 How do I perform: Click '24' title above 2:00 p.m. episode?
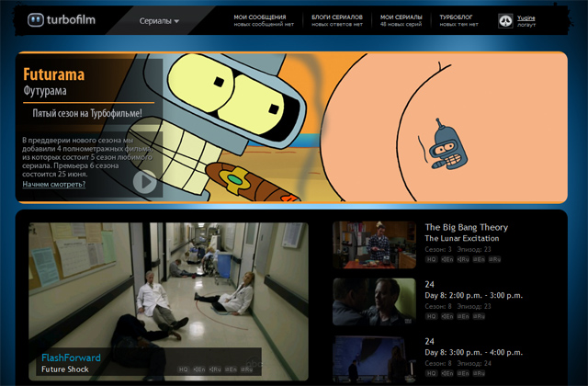pyautogui.click(x=429, y=284)
